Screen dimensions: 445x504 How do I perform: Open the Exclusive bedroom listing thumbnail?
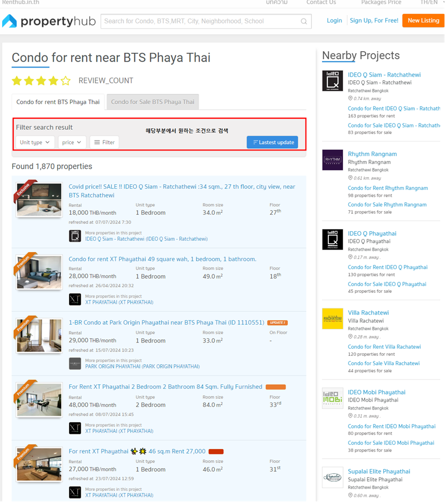click(x=39, y=199)
